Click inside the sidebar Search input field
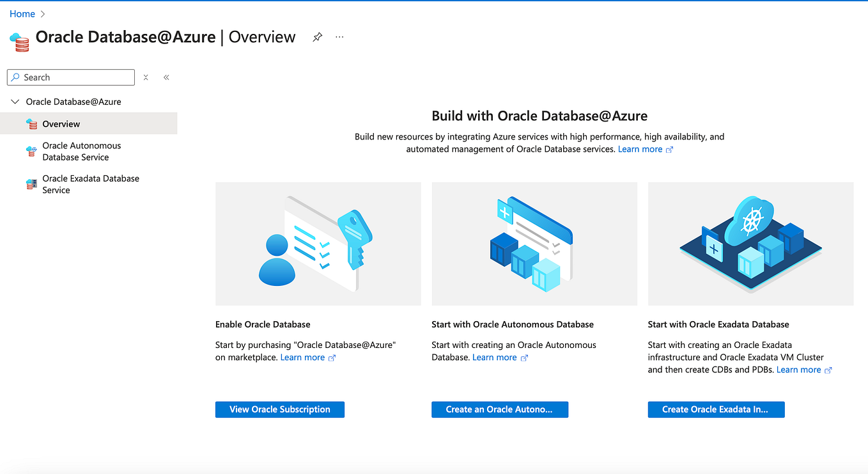Viewport: 868px width, 474px height. click(70, 77)
